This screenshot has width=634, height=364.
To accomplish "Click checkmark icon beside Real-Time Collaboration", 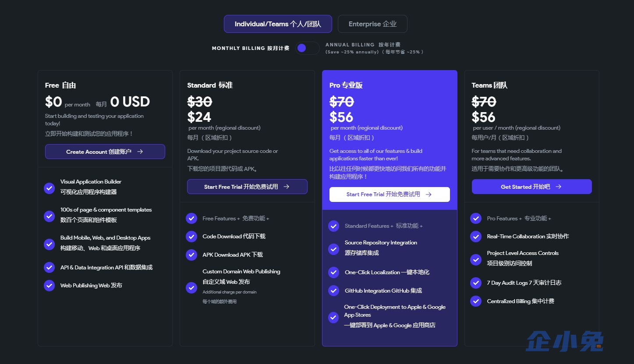I will (476, 237).
